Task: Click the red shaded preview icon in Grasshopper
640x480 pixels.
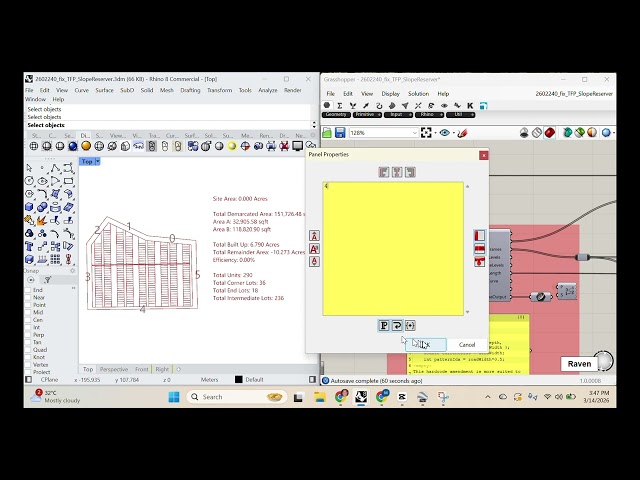Action: coord(550,133)
